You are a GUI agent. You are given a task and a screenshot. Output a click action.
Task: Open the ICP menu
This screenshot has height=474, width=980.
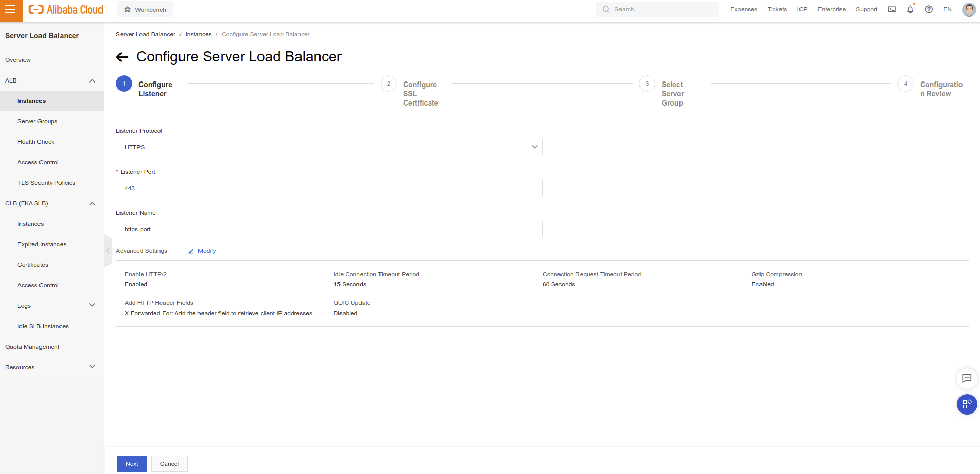point(802,9)
